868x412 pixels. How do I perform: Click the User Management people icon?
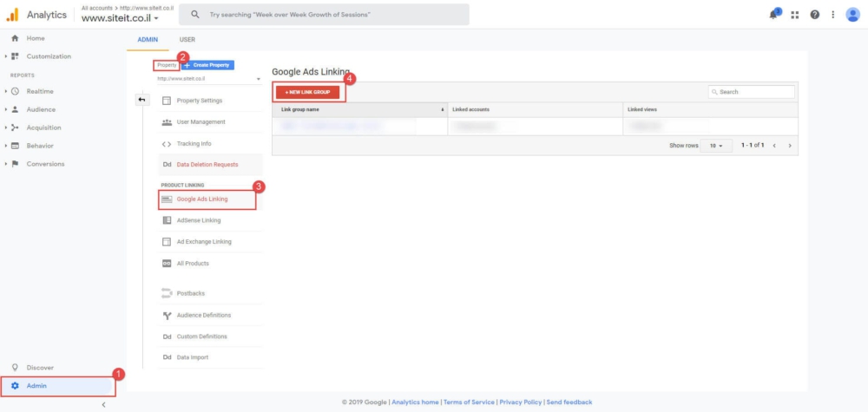coord(167,122)
